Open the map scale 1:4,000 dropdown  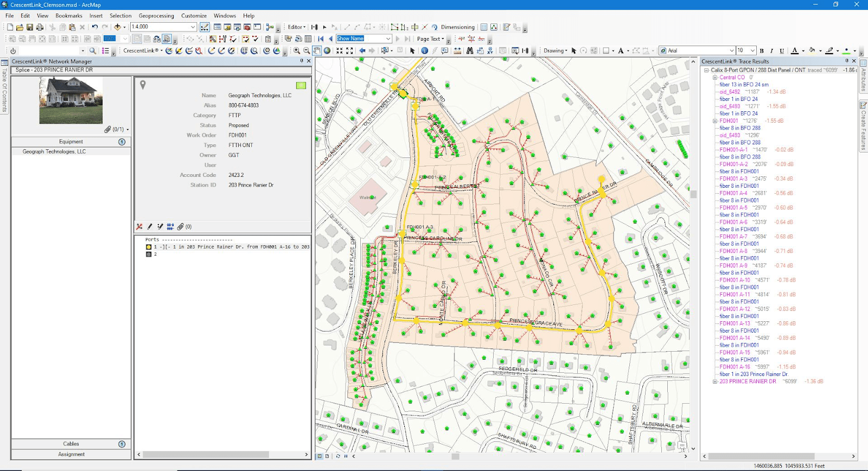pyautogui.click(x=193, y=27)
